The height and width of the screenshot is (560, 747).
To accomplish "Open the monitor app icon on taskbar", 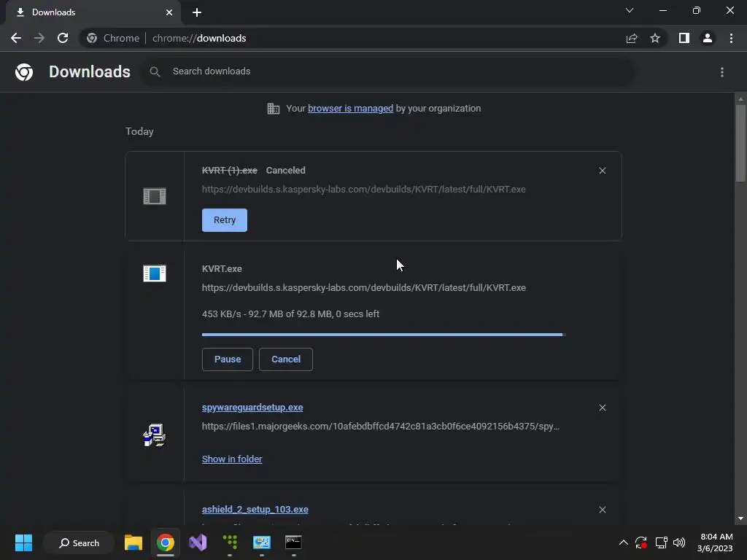I will (262, 542).
